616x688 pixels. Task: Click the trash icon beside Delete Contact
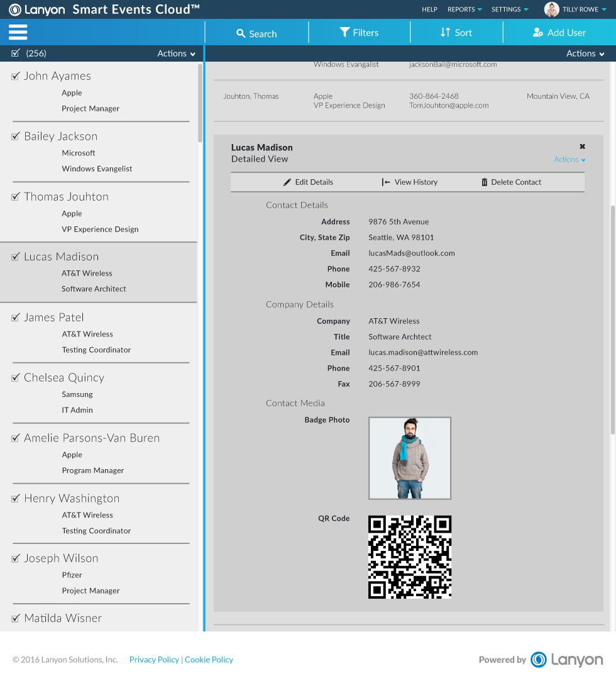coord(485,182)
